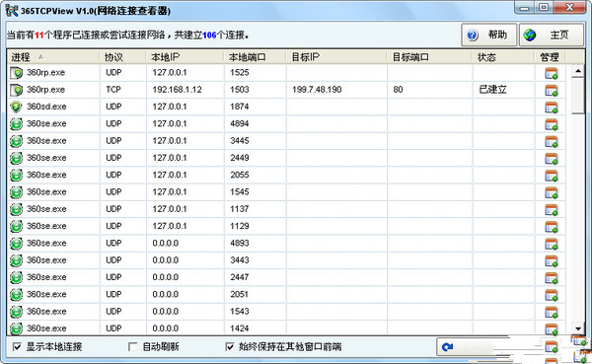Sort by the 状态 column header
The height and width of the screenshot is (364, 592).
pyautogui.click(x=503, y=57)
